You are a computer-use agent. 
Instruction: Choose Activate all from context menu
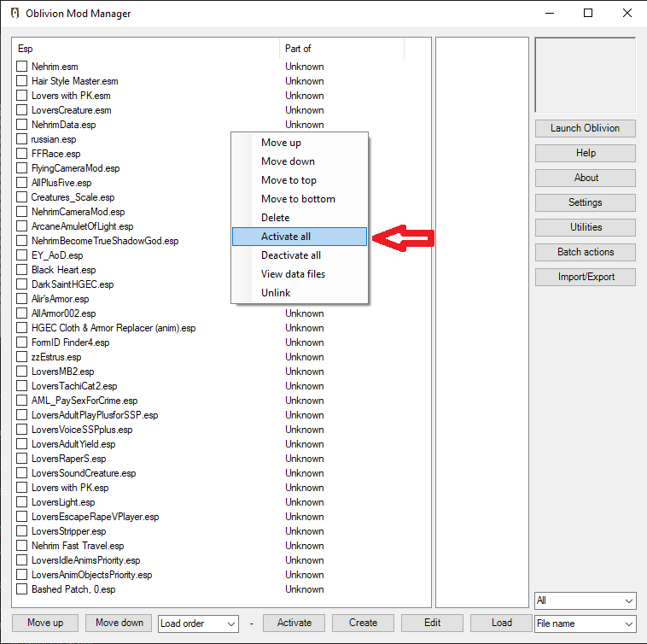(286, 237)
